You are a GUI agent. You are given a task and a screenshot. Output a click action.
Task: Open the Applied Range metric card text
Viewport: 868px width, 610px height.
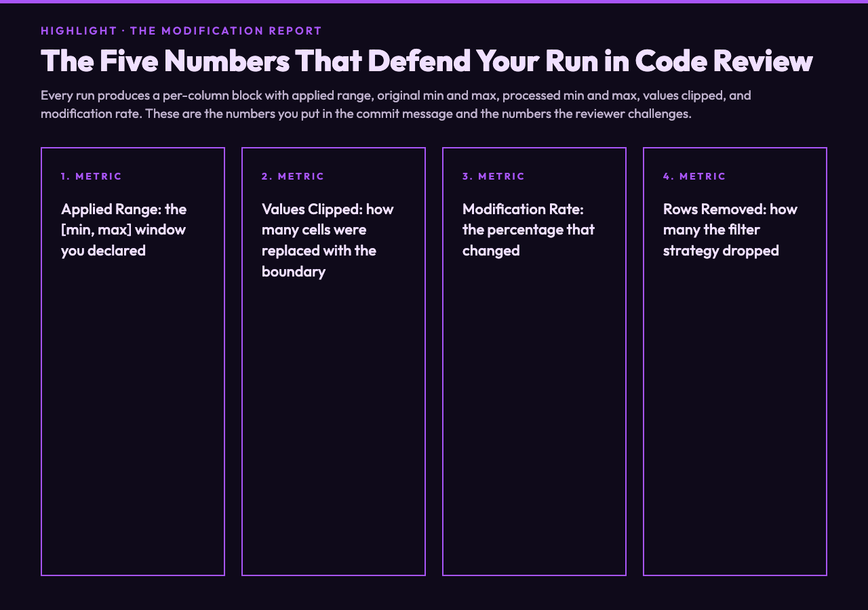tap(123, 230)
